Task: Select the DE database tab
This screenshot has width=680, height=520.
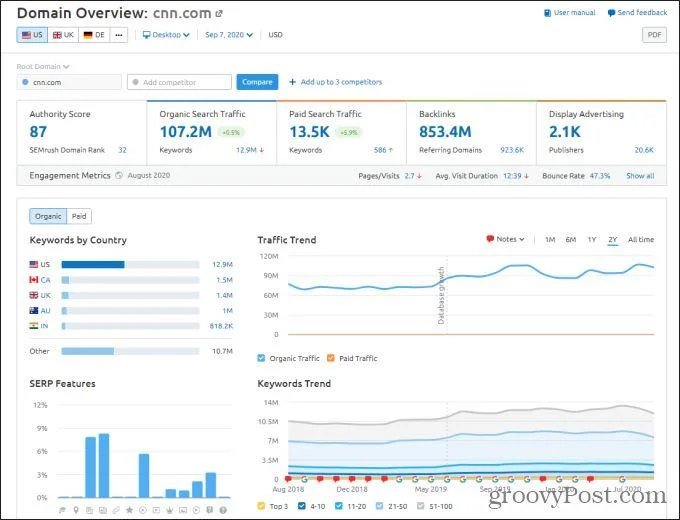Action: pos(94,35)
